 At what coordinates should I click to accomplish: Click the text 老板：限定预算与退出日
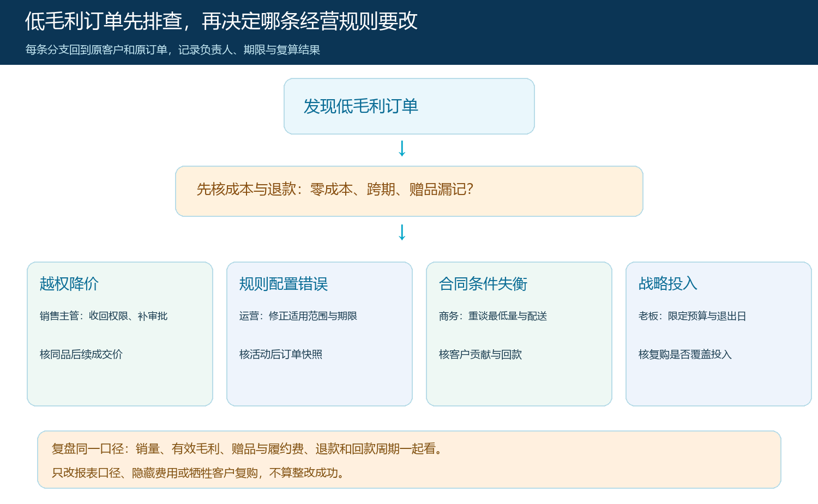693,316
